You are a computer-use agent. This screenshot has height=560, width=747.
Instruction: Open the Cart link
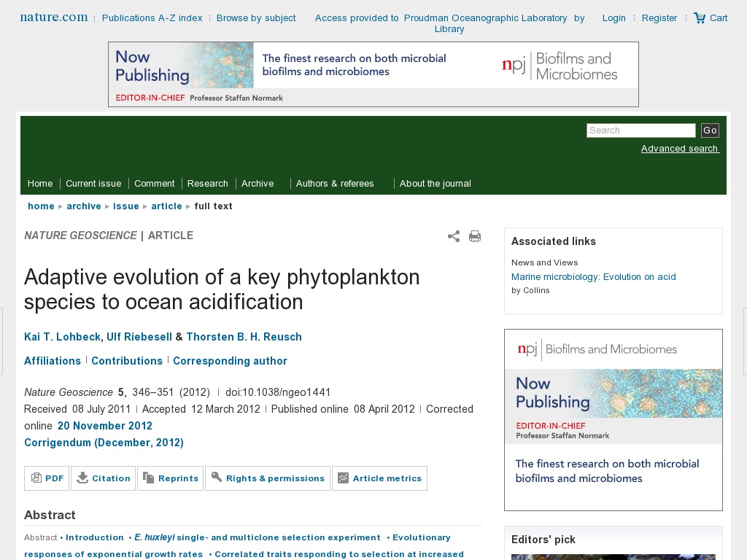(x=719, y=18)
